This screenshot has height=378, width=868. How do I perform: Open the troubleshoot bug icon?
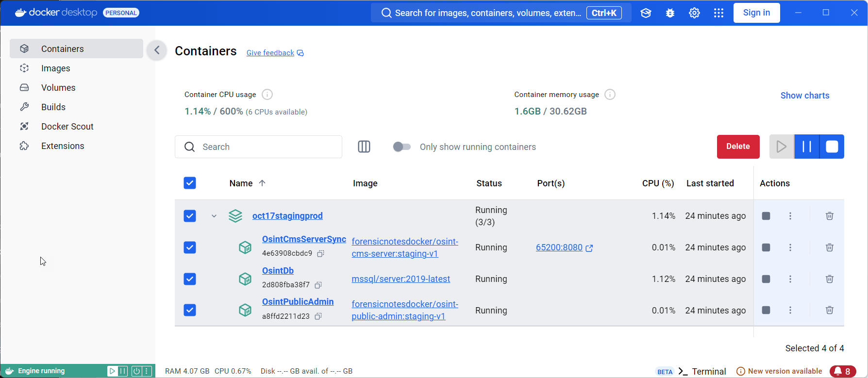(x=670, y=13)
